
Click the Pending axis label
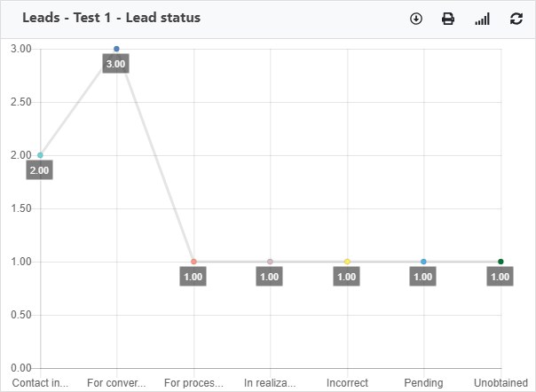click(x=423, y=383)
